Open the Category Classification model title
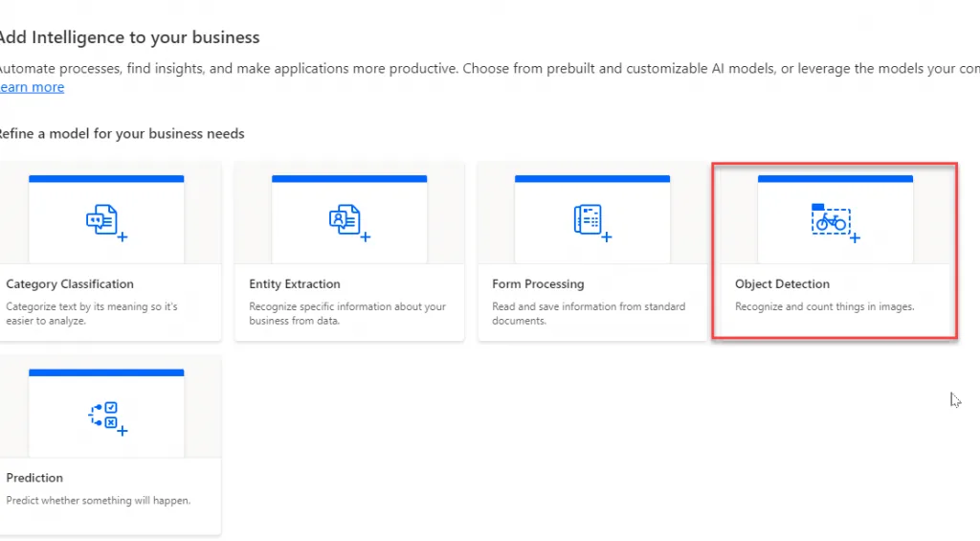This screenshot has height=541, width=980. coord(70,284)
